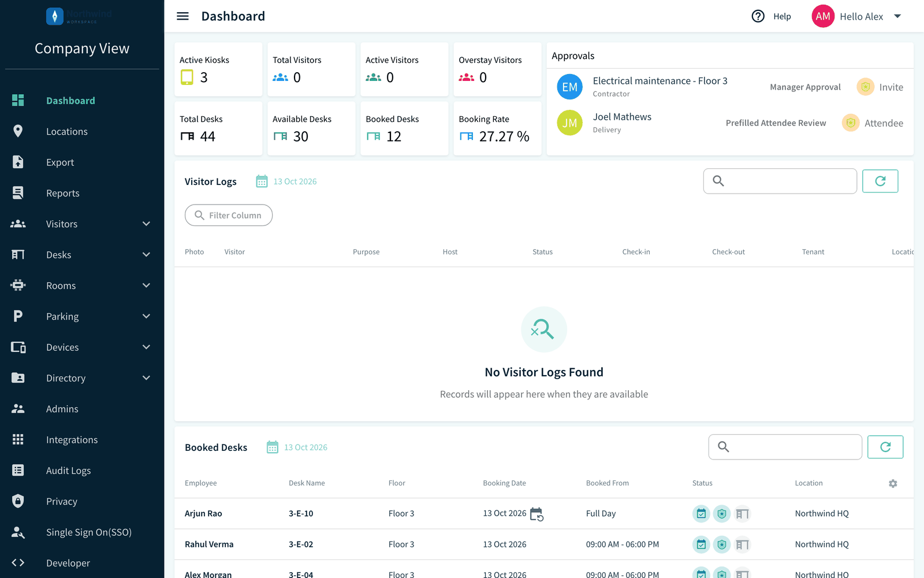Expand the Visitors sidebar section
The width and height of the screenshot is (924, 578).
pyautogui.click(x=146, y=224)
